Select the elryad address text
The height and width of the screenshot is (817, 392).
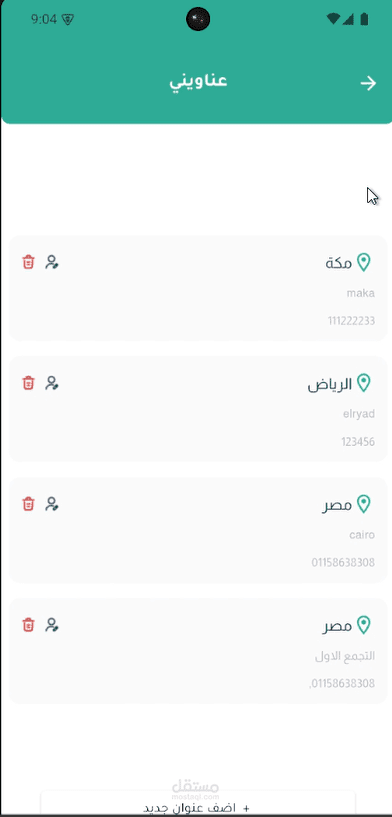tap(359, 414)
